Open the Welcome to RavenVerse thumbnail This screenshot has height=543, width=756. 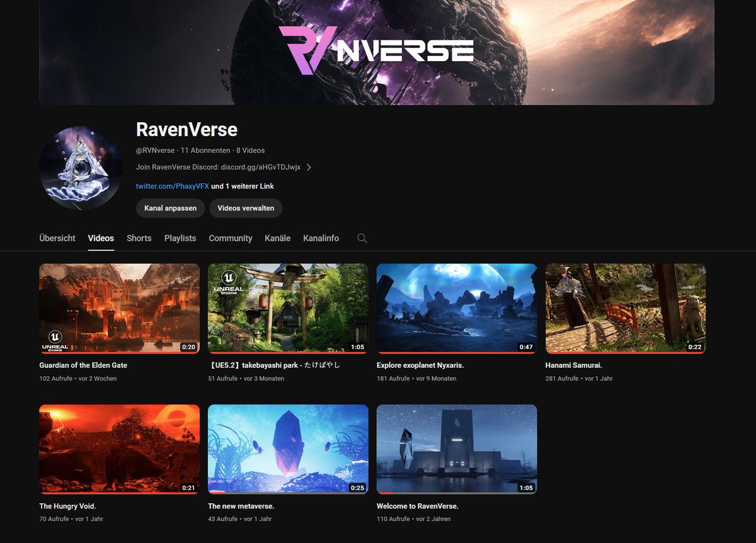point(456,449)
